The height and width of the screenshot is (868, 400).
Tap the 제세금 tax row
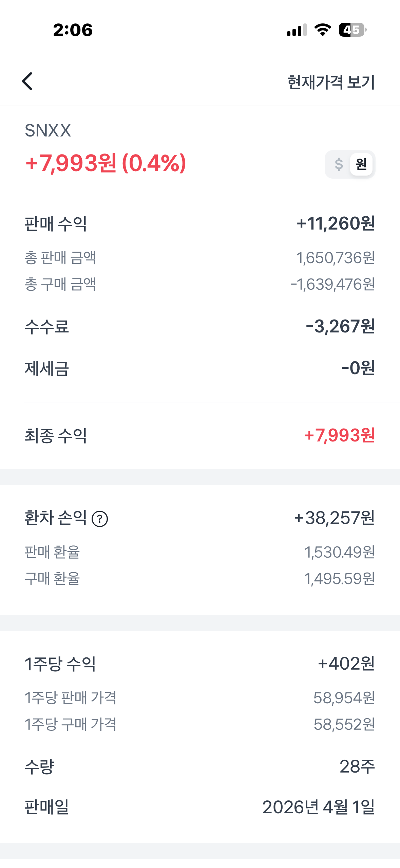click(199, 368)
